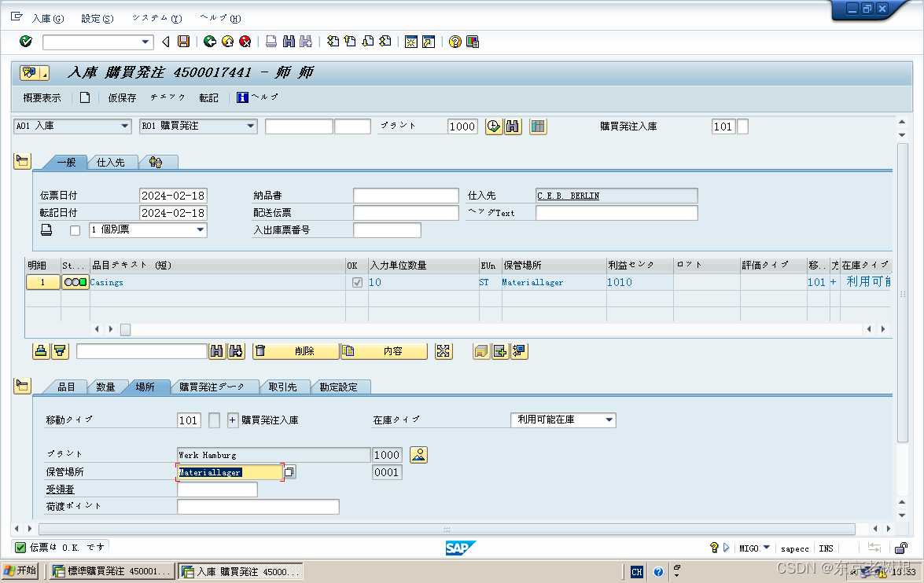Image resolution: width=924 pixels, height=583 pixels.
Task: Open the システム(Y) menu
Action: pyautogui.click(x=156, y=18)
